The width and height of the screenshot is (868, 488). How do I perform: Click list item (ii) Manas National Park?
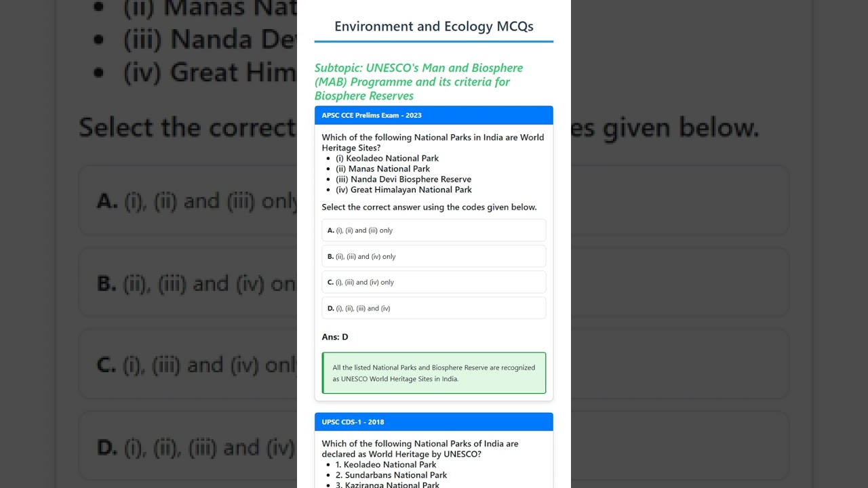coord(382,169)
